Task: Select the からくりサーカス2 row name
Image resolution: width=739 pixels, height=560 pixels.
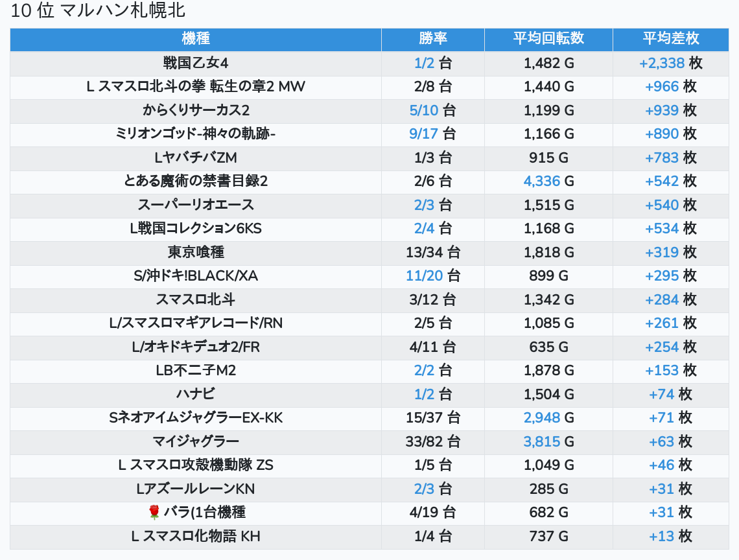Action: (196, 110)
